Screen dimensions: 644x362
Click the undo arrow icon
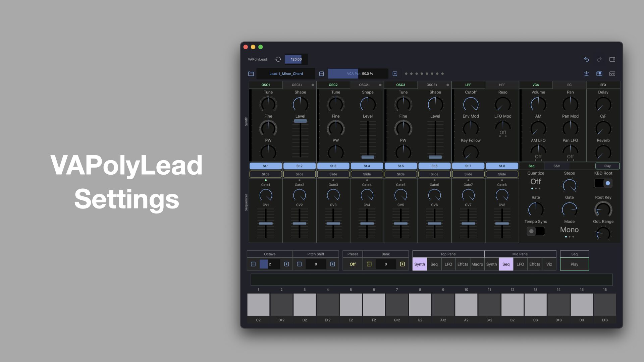point(586,59)
